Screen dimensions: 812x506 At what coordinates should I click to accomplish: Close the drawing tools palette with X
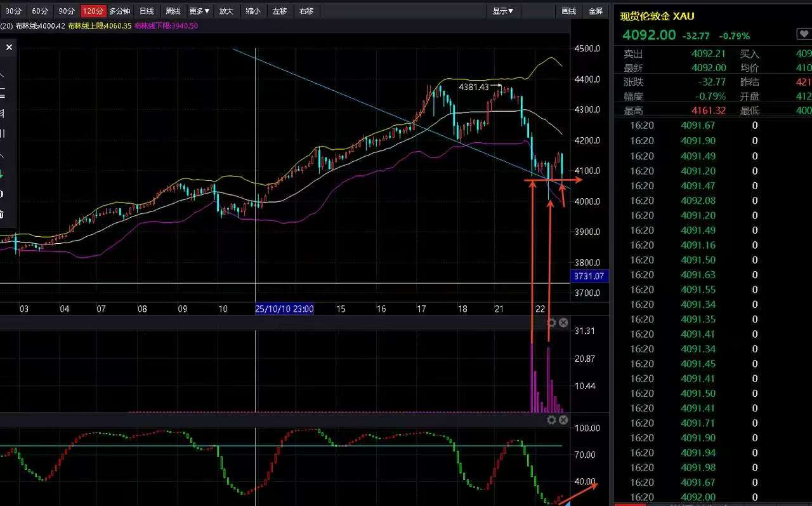[x=9, y=47]
